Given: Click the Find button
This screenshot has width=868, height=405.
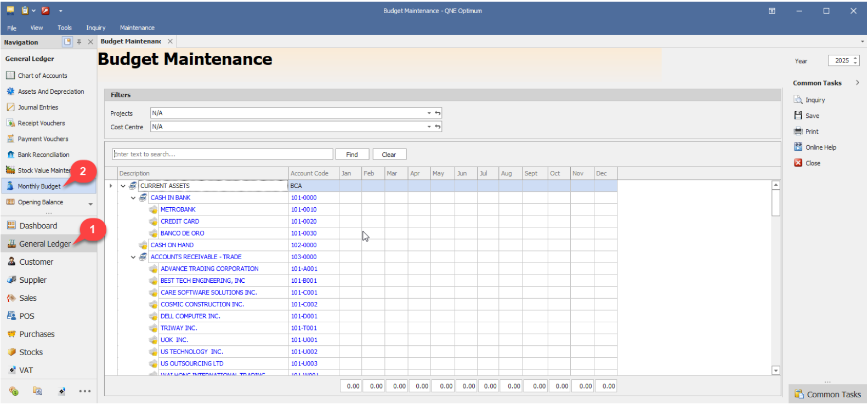Looking at the screenshot, I should pos(352,155).
